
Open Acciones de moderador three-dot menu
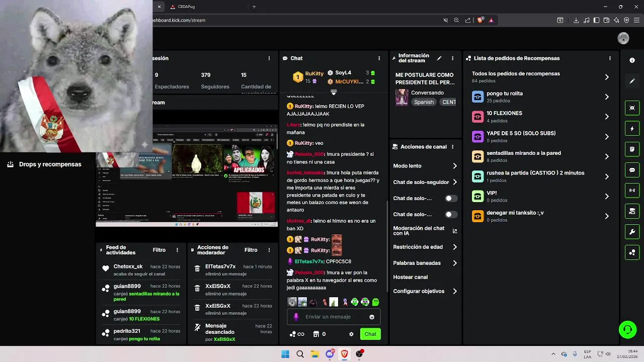[x=269, y=250]
